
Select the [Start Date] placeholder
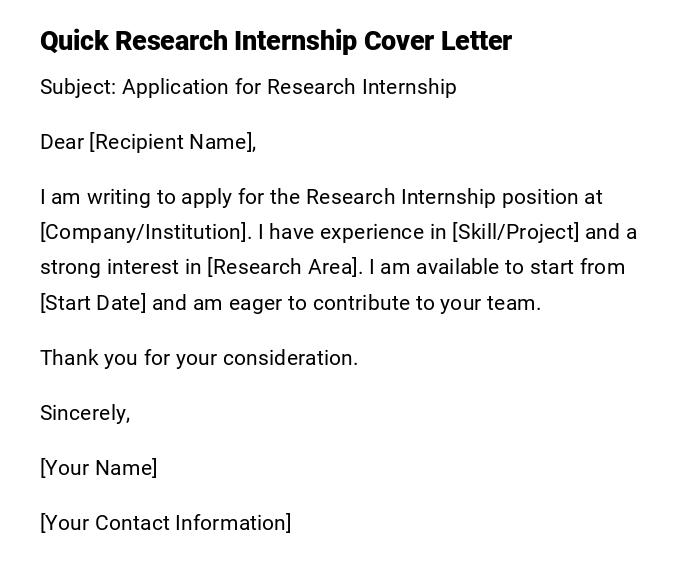pyautogui.click(x=93, y=303)
